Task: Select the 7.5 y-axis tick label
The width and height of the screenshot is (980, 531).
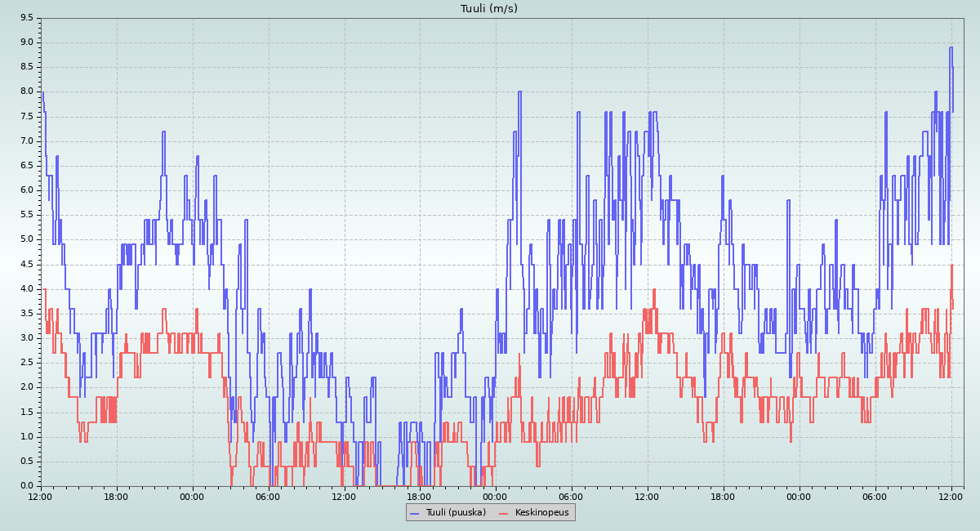Action: coord(26,116)
